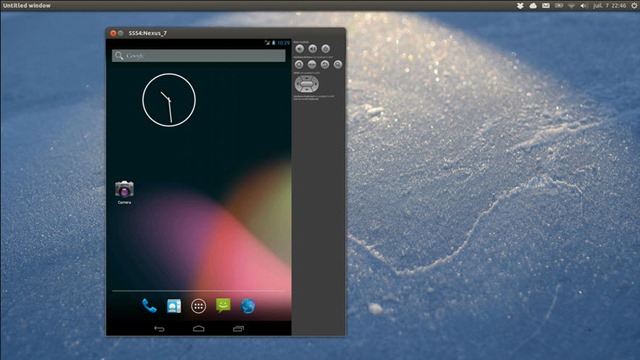
Task: Click the emulator power button
Action: point(325,49)
